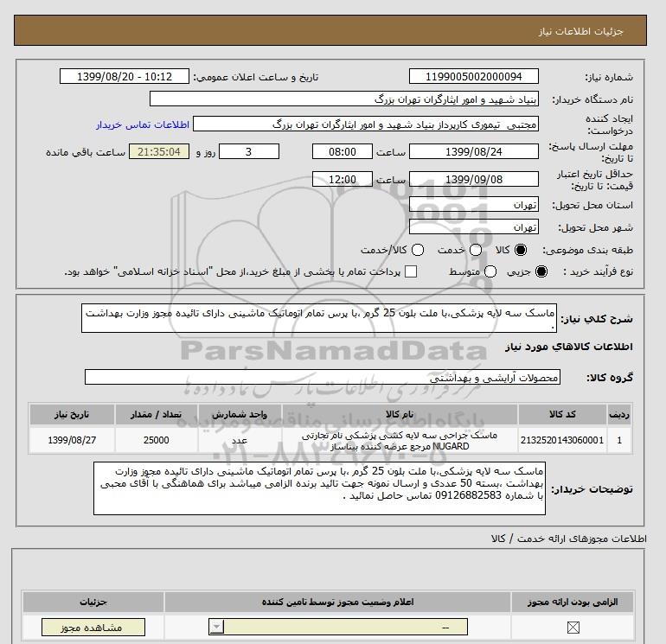This screenshot has width=666, height=644.
Task: Click the مشاهده مجوز button
Action: point(93,627)
